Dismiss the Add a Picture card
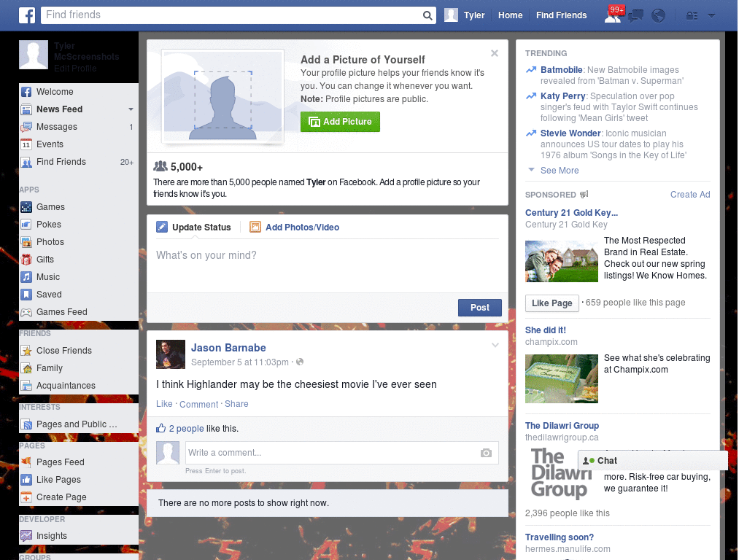747x560 pixels. coord(495,53)
